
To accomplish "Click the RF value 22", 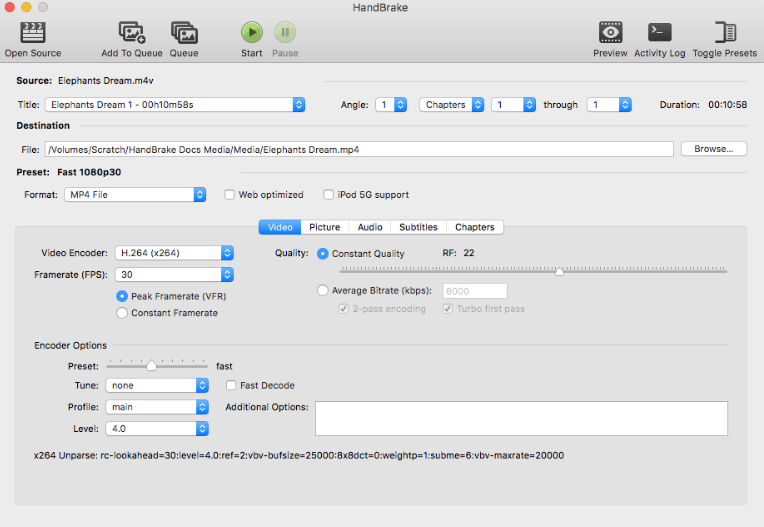I will (x=469, y=253).
